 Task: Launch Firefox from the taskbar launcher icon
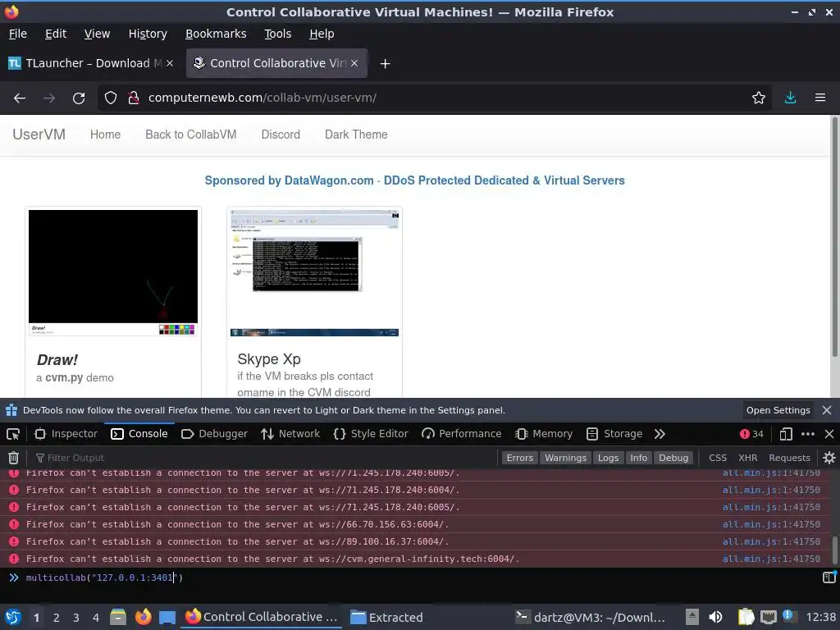pos(143,618)
